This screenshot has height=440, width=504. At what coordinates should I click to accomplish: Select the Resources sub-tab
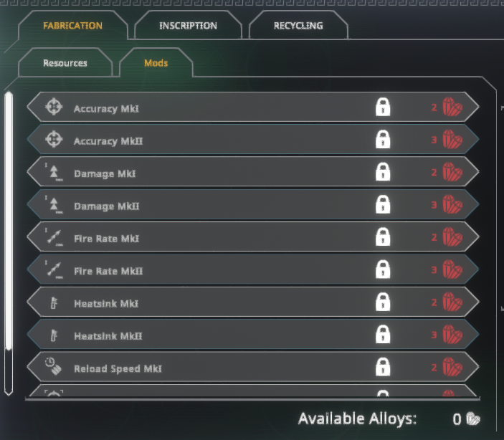[65, 62]
